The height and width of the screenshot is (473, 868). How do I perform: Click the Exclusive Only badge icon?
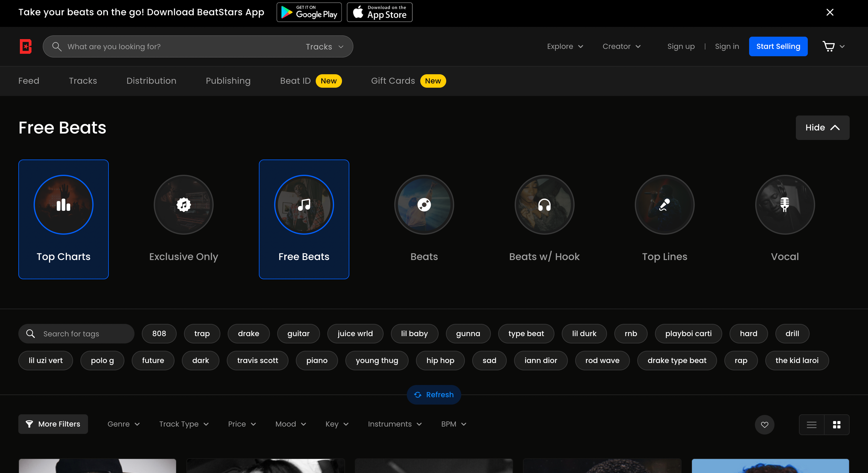pyautogui.click(x=183, y=204)
